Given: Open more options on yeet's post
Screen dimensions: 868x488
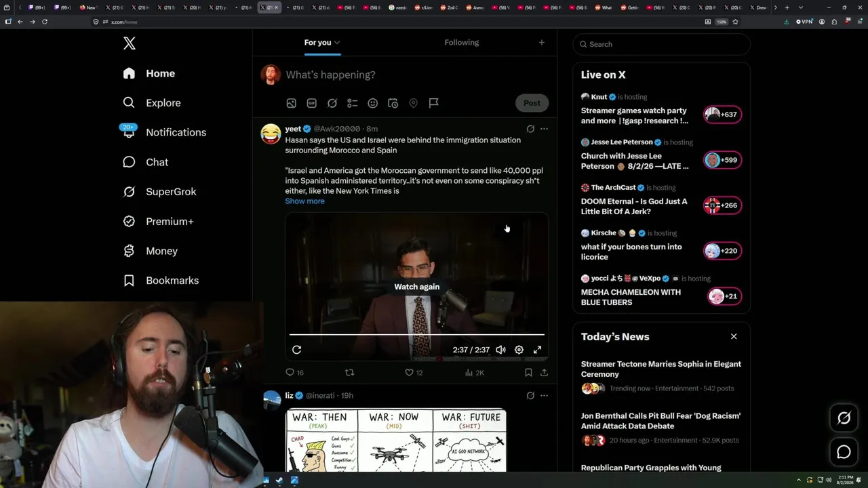Looking at the screenshot, I should [x=544, y=129].
